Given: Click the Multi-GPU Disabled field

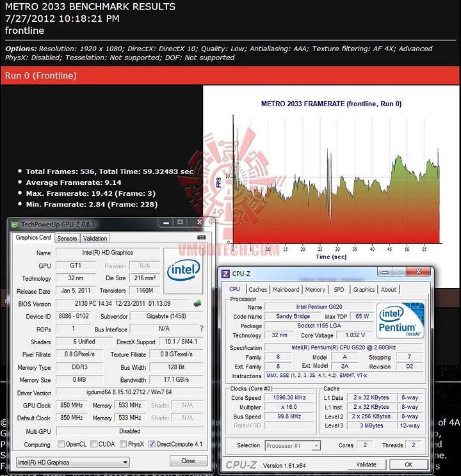Looking at the screenshot, I should coord(130,431).
